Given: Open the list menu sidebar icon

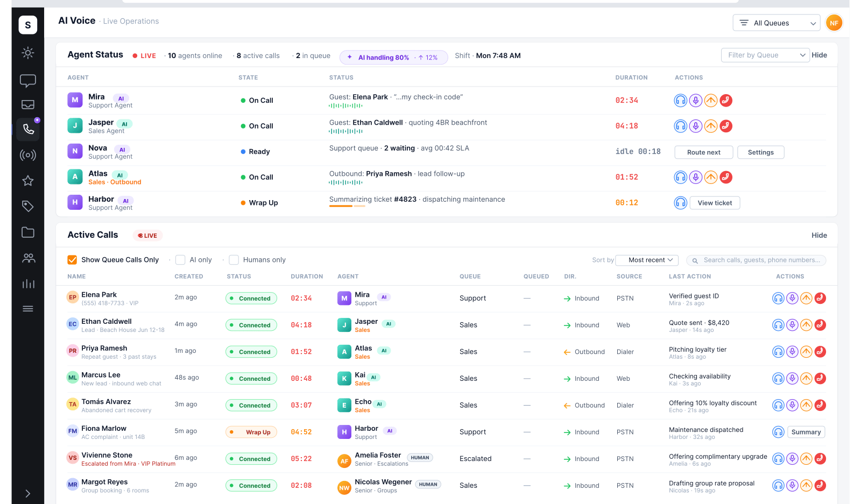Looking at the screenshot, I should click(x=28, y=309).
